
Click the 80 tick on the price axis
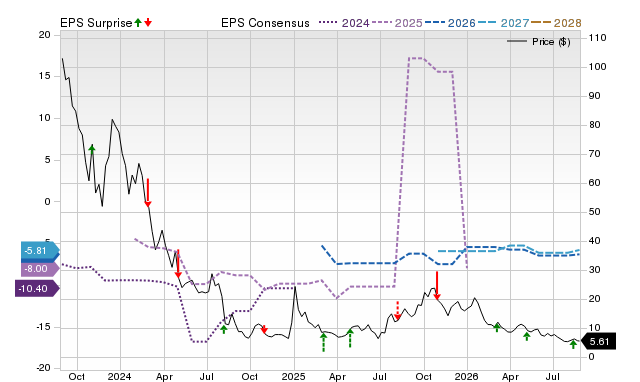(x=595, y=125)
